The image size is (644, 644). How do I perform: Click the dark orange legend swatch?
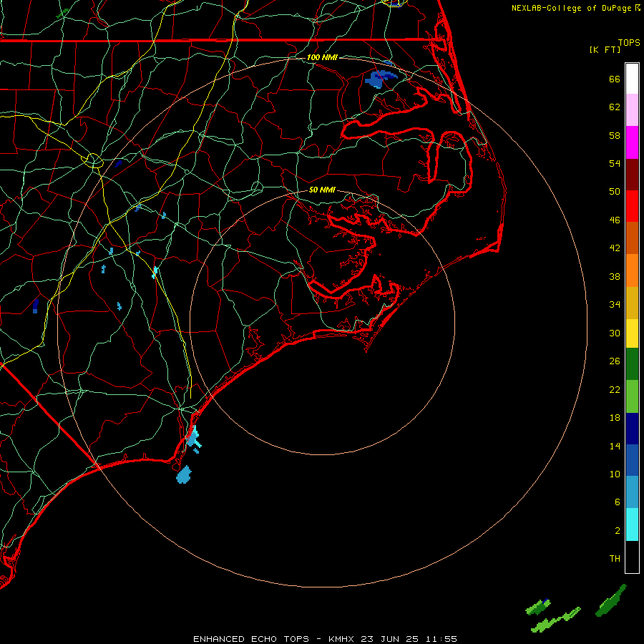pos(632,238)
